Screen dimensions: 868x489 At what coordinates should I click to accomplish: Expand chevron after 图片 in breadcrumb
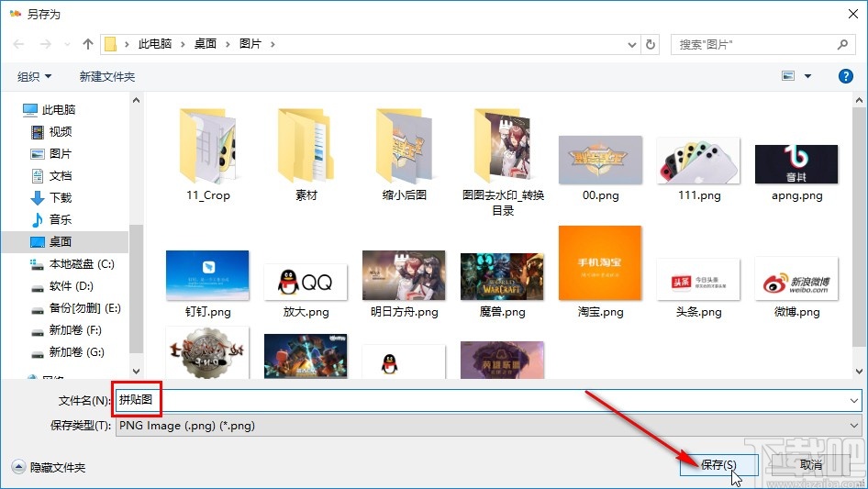[x=273, y=44]
